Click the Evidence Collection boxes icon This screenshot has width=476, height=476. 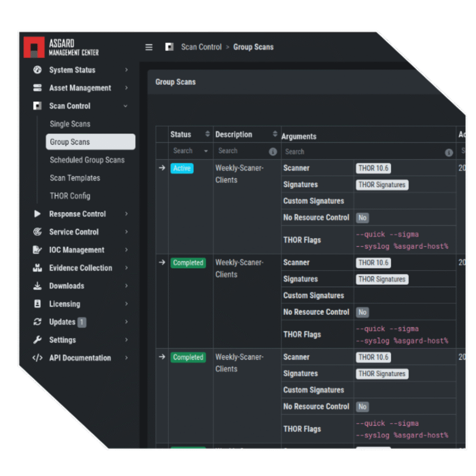point(37,268)
